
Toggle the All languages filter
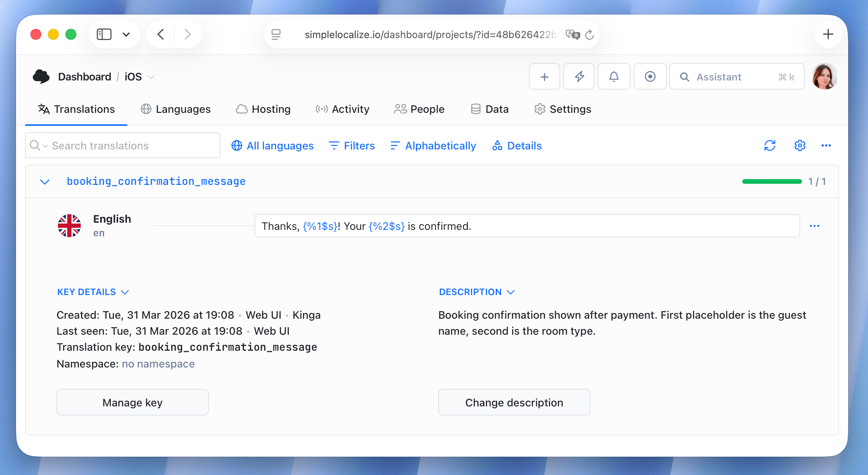coord(272,145)
